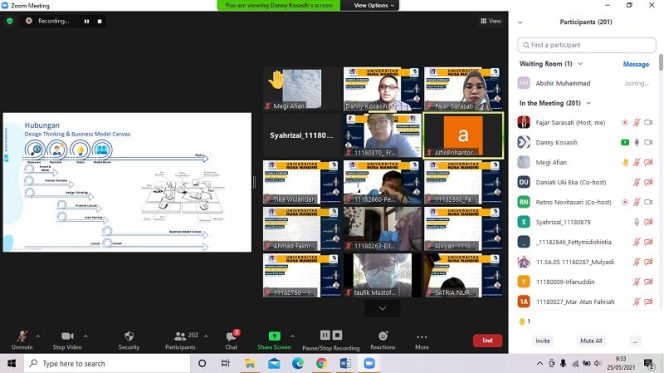Pause the recording from bottom toolbar

coord(325,335)
